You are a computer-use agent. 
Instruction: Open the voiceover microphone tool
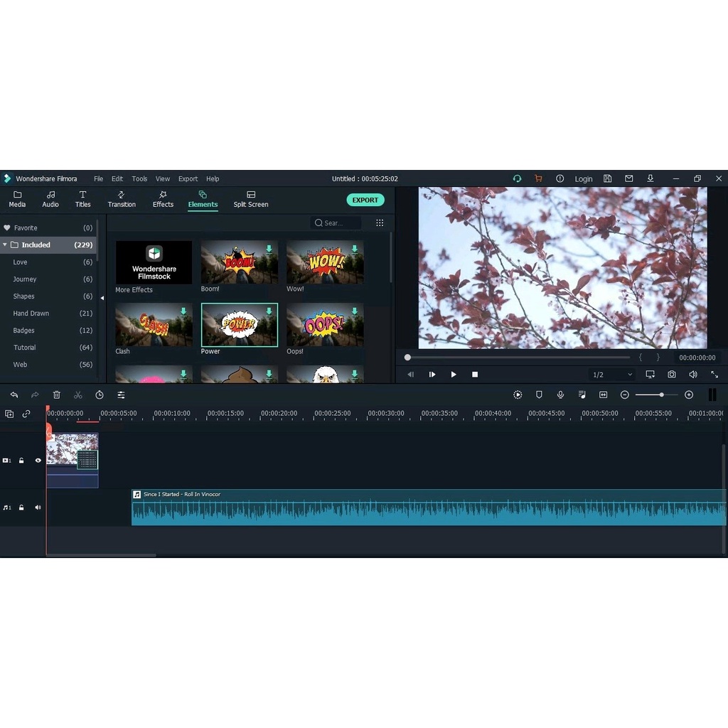(x=560, y=395)
